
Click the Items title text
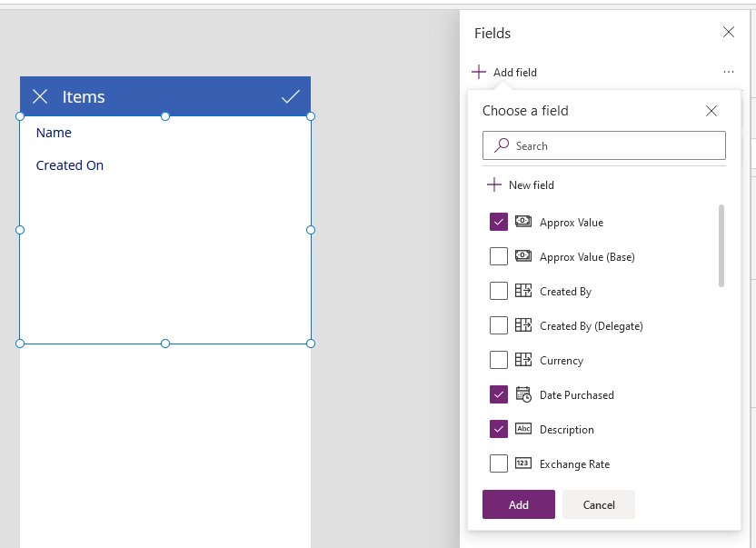[x=84, y=97]
